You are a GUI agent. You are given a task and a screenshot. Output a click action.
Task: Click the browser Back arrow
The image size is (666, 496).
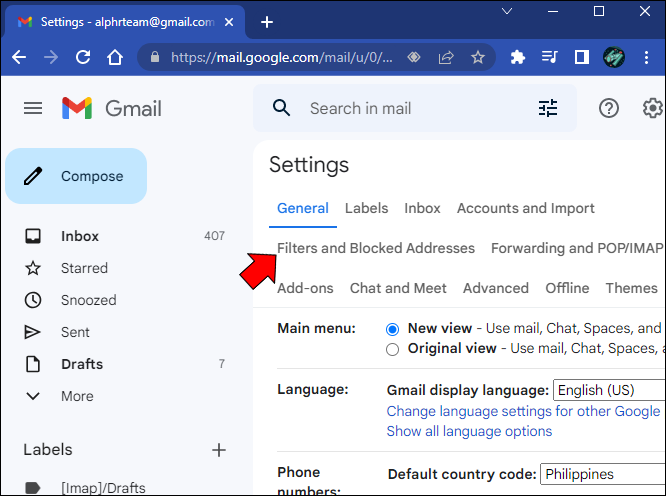pyautogui.click(x=19, y=57)
